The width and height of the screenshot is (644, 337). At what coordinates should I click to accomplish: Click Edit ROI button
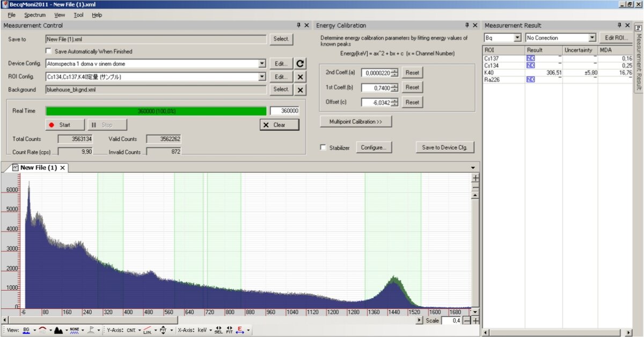point(616,38)
